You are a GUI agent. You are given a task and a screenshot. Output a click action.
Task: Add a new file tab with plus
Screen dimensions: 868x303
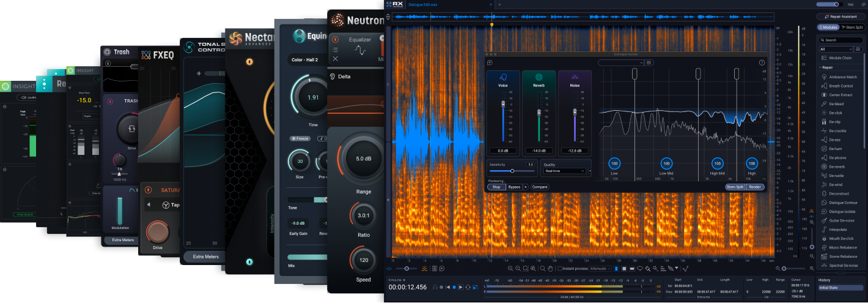[x=499, y=4]
